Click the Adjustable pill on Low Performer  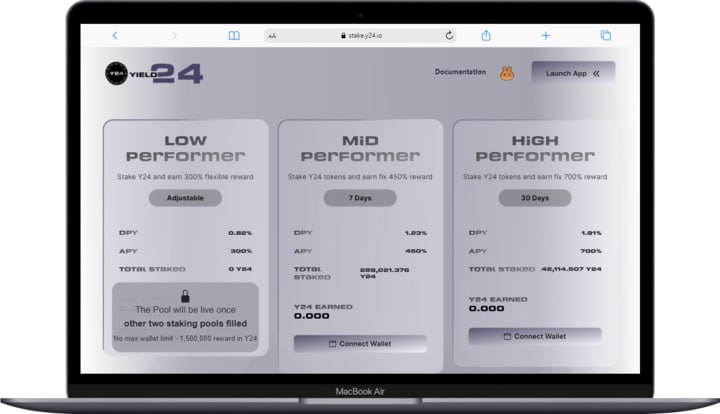click(186, 198)
